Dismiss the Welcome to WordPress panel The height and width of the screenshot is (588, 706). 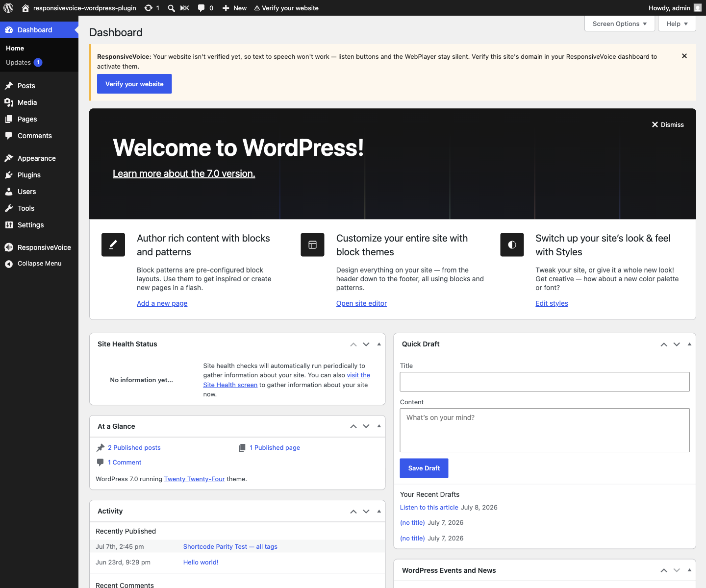pyautogui.click(x=668, y=124)
